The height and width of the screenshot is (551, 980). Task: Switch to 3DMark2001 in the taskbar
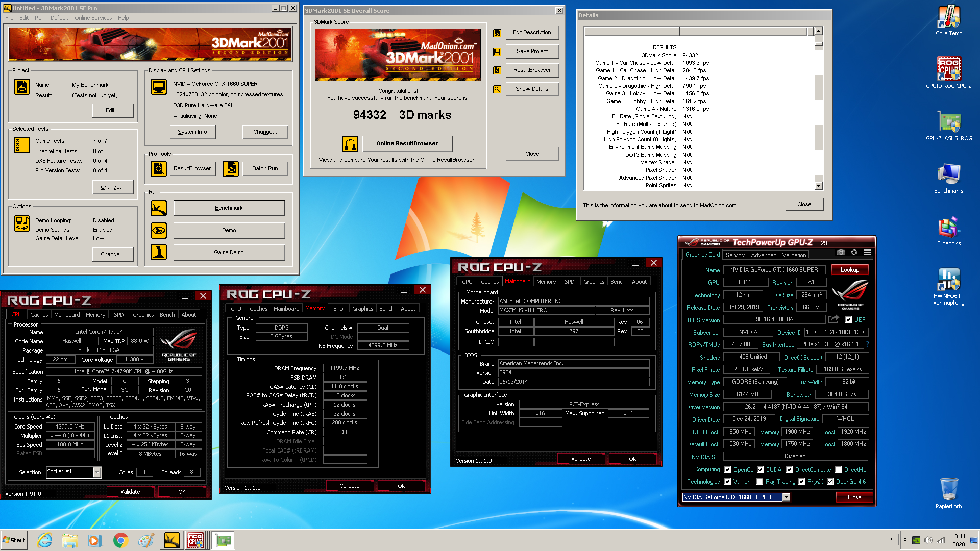171,540
